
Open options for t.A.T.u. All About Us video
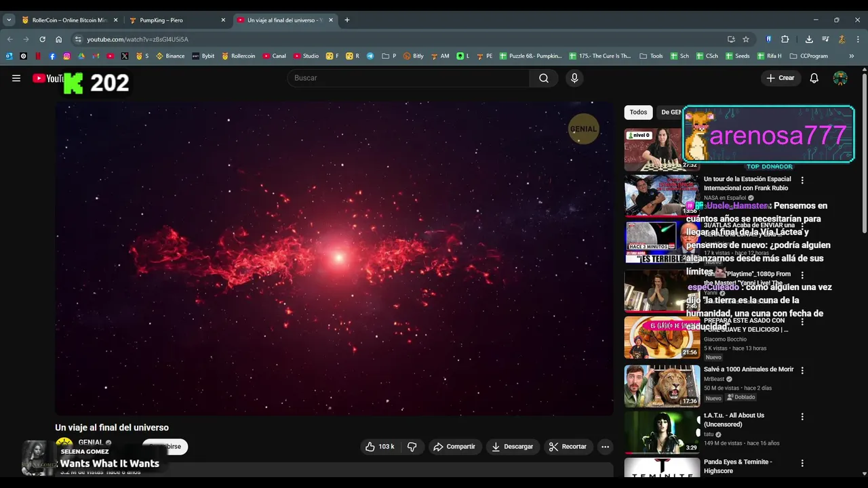802,417
